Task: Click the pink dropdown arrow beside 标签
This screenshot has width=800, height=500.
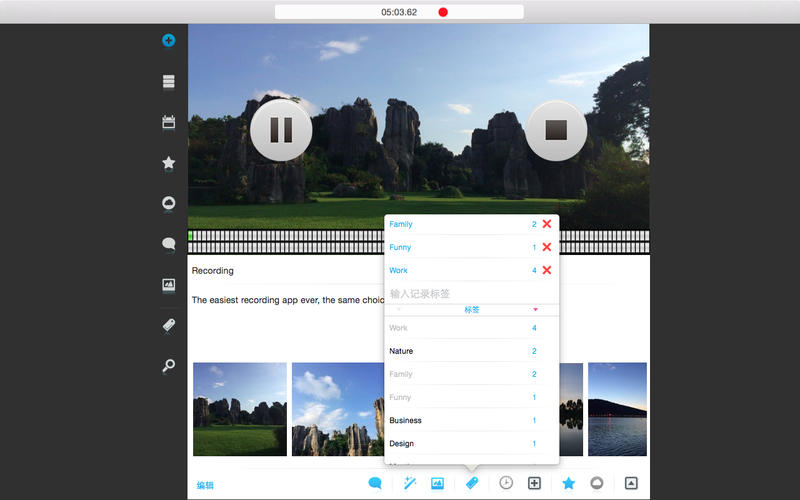Action: 535,310
